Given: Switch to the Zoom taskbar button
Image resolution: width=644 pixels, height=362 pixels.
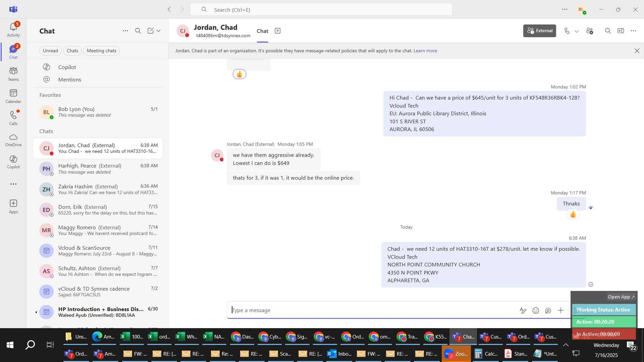Looking at the screenshot, I should (456, 354).
